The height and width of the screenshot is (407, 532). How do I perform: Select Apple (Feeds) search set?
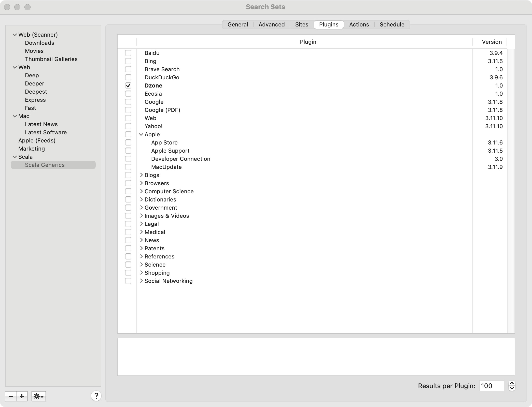[x=37, y=140]
